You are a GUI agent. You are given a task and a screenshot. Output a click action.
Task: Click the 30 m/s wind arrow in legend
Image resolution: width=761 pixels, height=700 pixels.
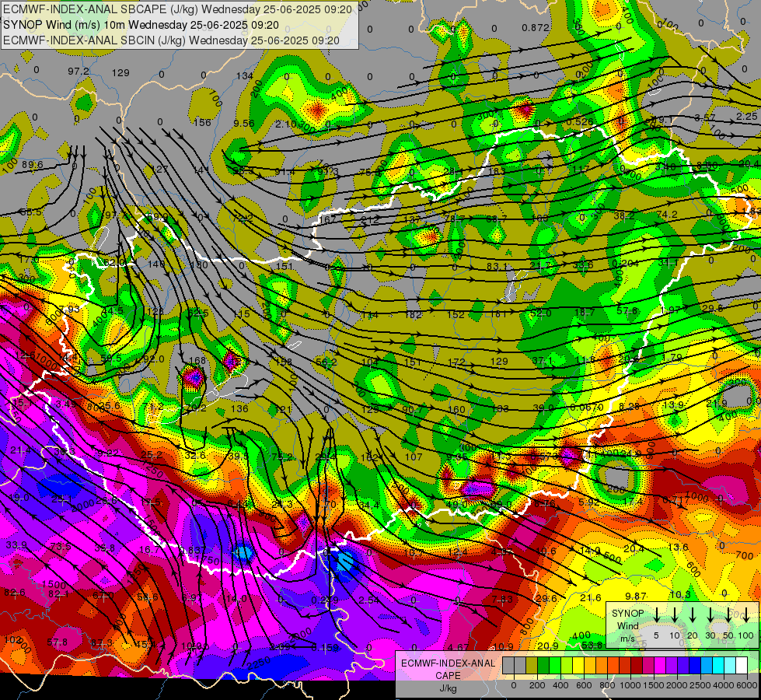click(710, 615)
